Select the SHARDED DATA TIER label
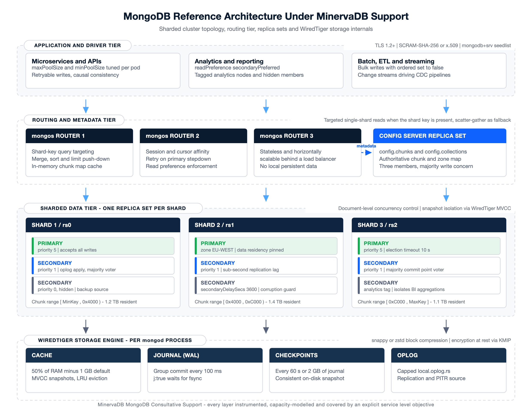The image size is (532, 414). coord(113,208)
